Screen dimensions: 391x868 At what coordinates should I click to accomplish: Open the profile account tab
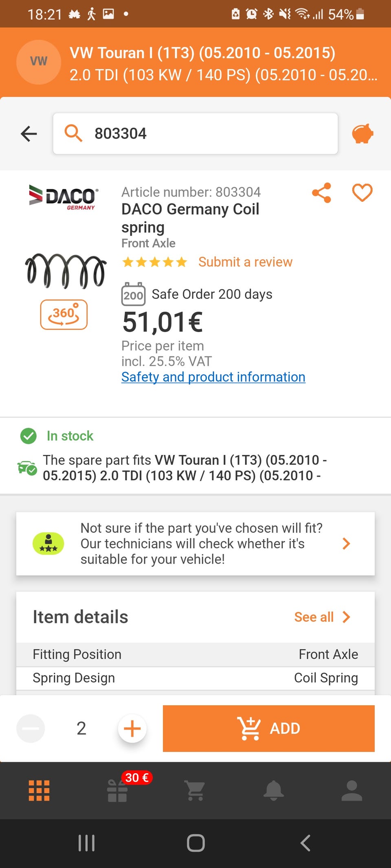pos(351,791)
